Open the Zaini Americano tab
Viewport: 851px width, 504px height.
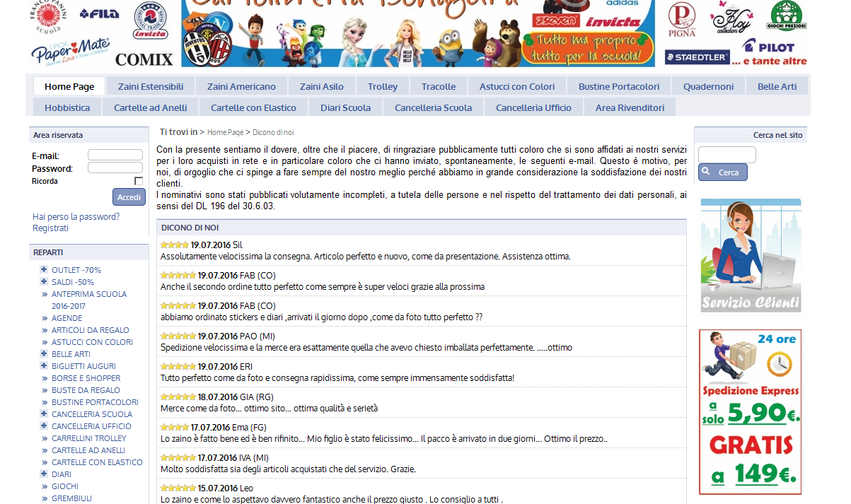pyautogui.click(x=241, y=86)
